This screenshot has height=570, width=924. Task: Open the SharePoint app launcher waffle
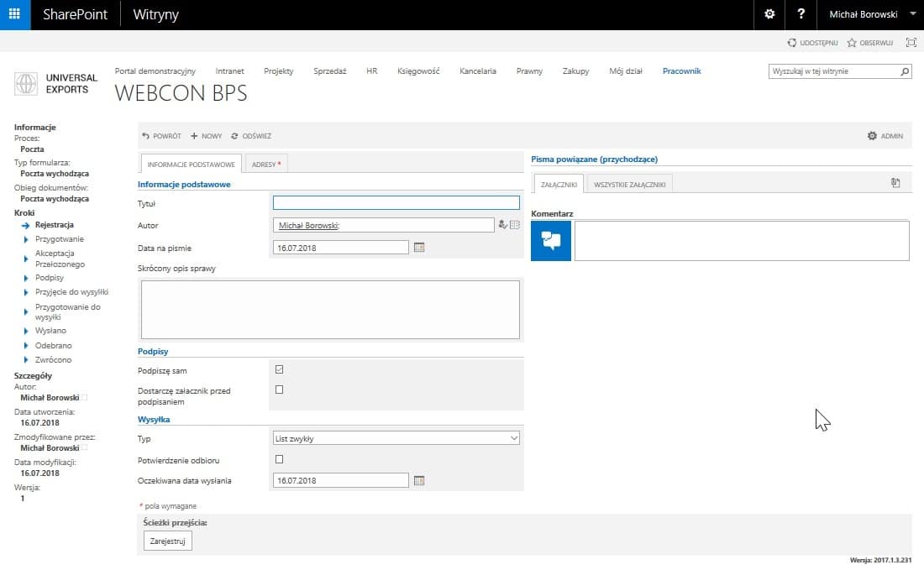click(15, 14)
